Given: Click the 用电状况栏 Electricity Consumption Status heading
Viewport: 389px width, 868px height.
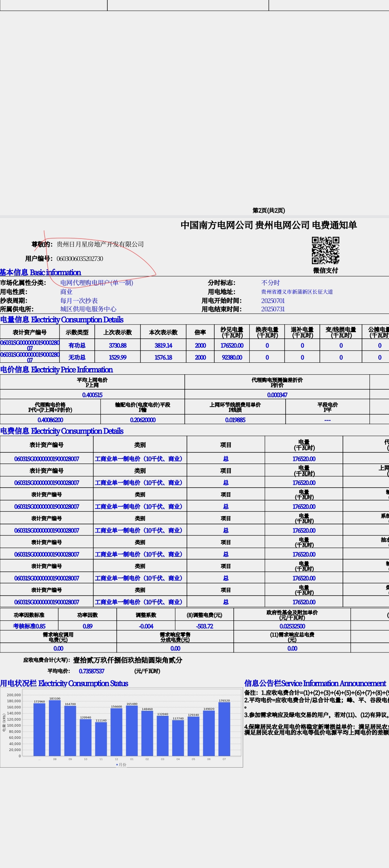Looking at the screenshot, I should [64, 683].
